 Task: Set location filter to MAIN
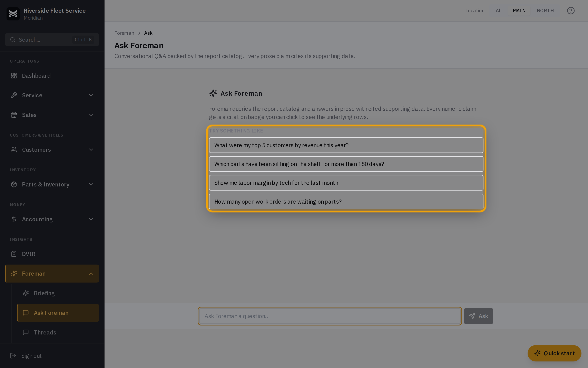pyautogui.click(x=519, y=11)
